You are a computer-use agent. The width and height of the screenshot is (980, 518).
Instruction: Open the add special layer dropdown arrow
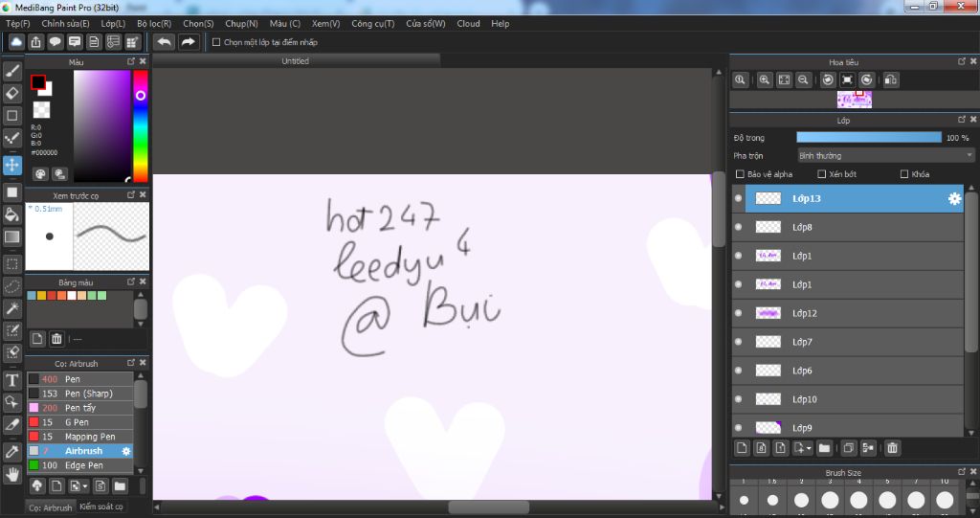(809, 448)
